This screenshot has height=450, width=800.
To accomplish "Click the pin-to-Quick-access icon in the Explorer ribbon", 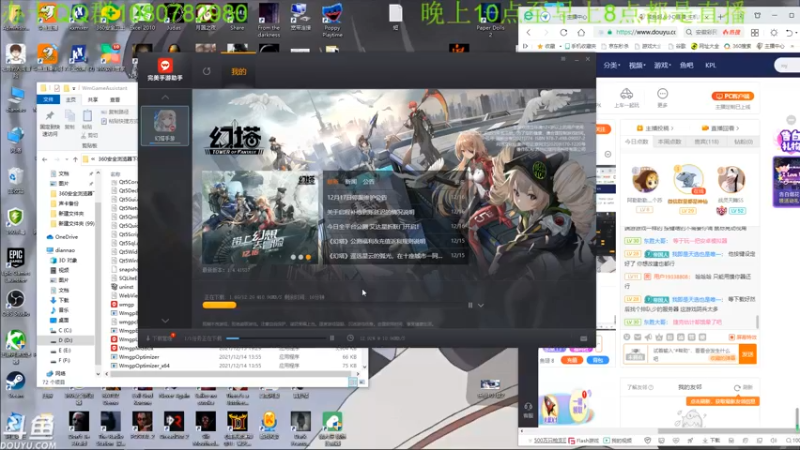I will pos(49,116).
